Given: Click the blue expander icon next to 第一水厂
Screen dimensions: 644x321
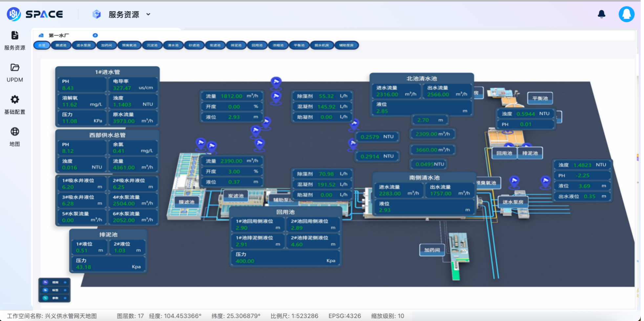Looking at the screenshot, I should 96,35.
